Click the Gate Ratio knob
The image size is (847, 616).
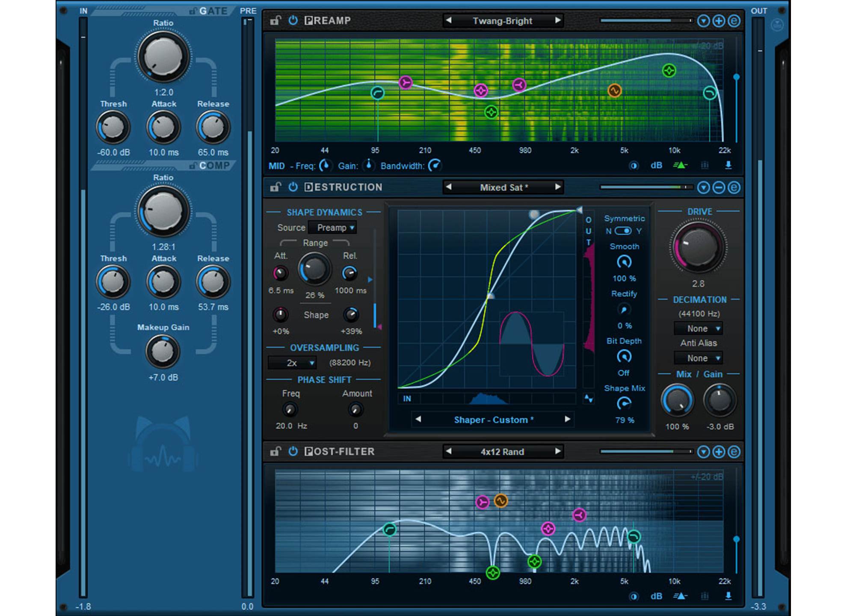[x=163, y=57]
